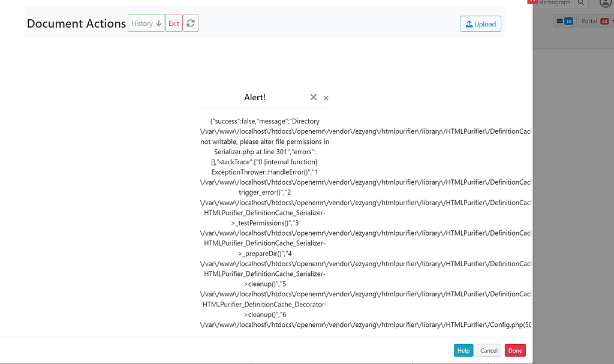Click the user account avatar icon
The image size is (614, 364).
(x=606, y=4)
